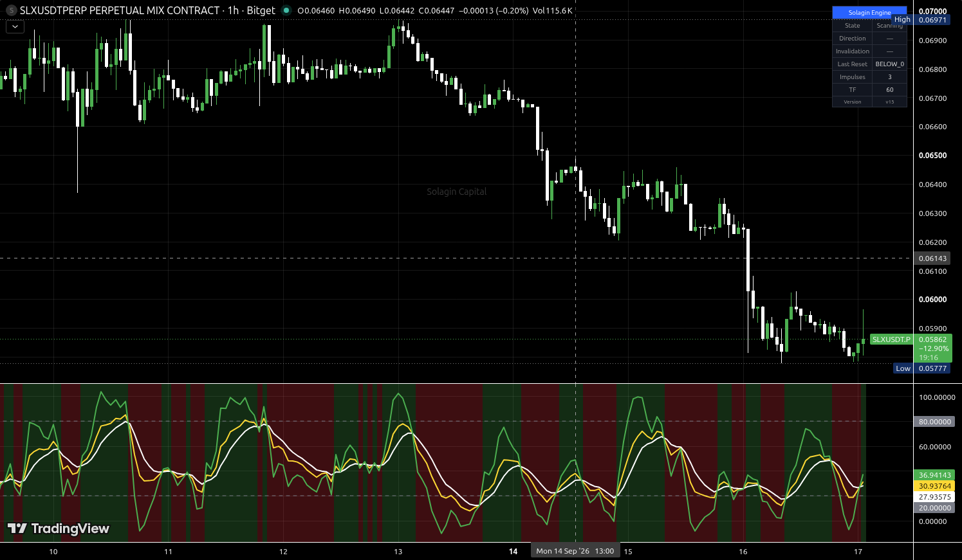Click the Mon 14 Sep '26 13:00 time label
Image resolution: width=962 pixels, height=560 pixels.
pyautogui.click(x=575, y=551)
